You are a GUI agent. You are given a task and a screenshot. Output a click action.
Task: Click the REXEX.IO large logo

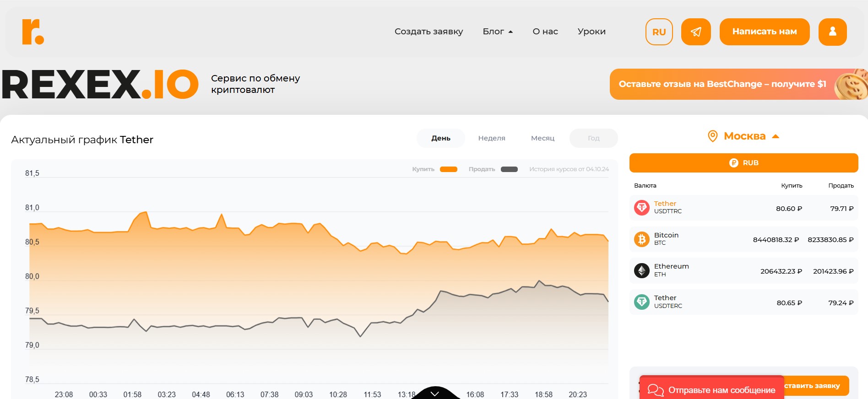click(x=100, y=84)
